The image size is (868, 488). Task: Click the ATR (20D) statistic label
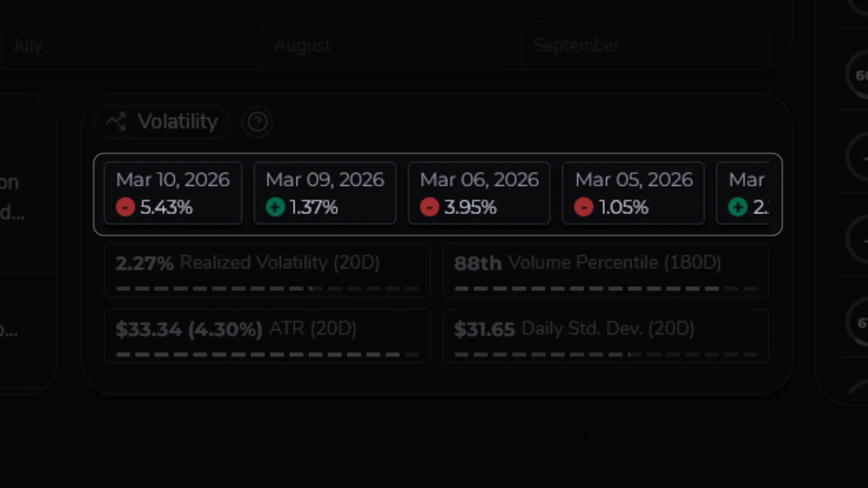coord(312,329)
